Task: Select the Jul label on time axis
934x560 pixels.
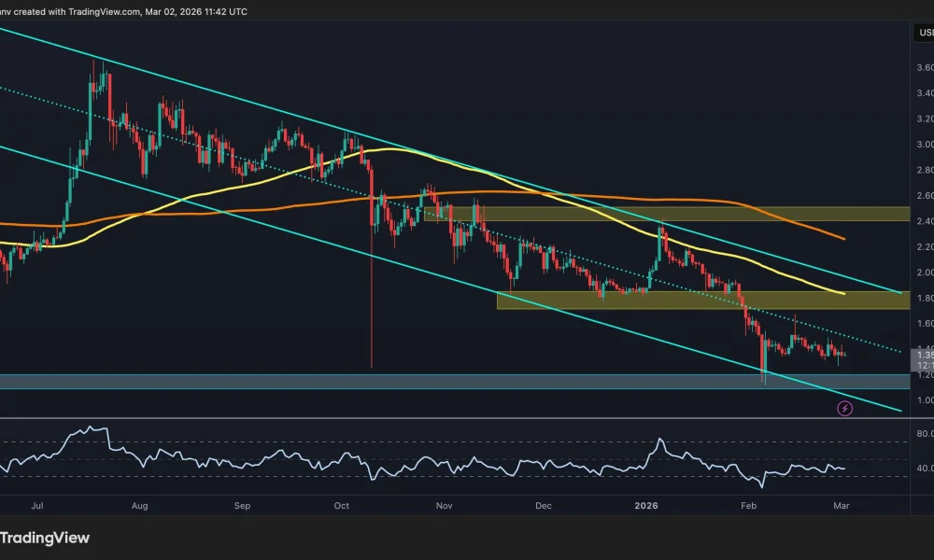Action: [37, 505]
